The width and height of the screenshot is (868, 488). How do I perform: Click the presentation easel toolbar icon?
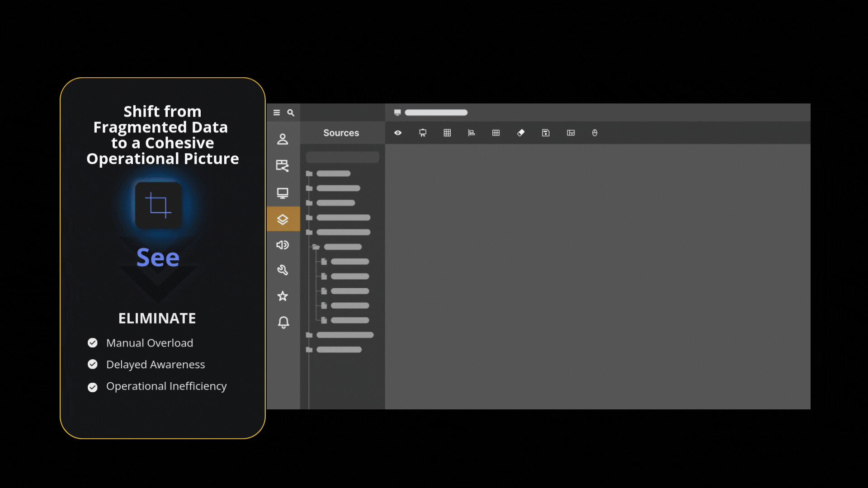click(423, 133)
